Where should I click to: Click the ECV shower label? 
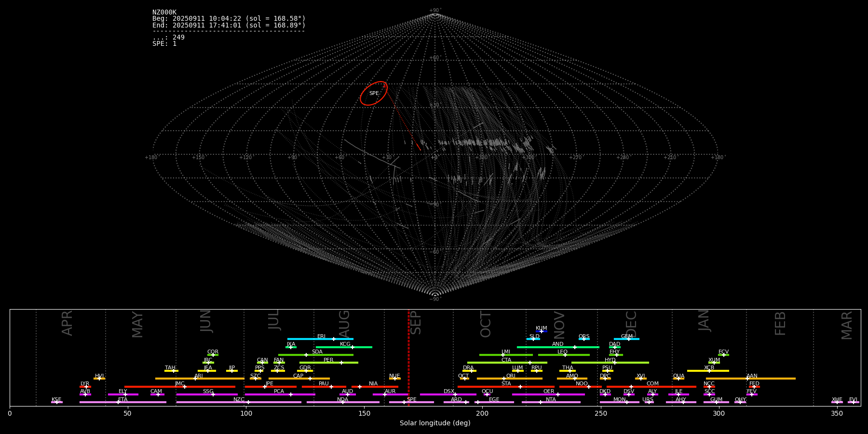click(723, 352)
